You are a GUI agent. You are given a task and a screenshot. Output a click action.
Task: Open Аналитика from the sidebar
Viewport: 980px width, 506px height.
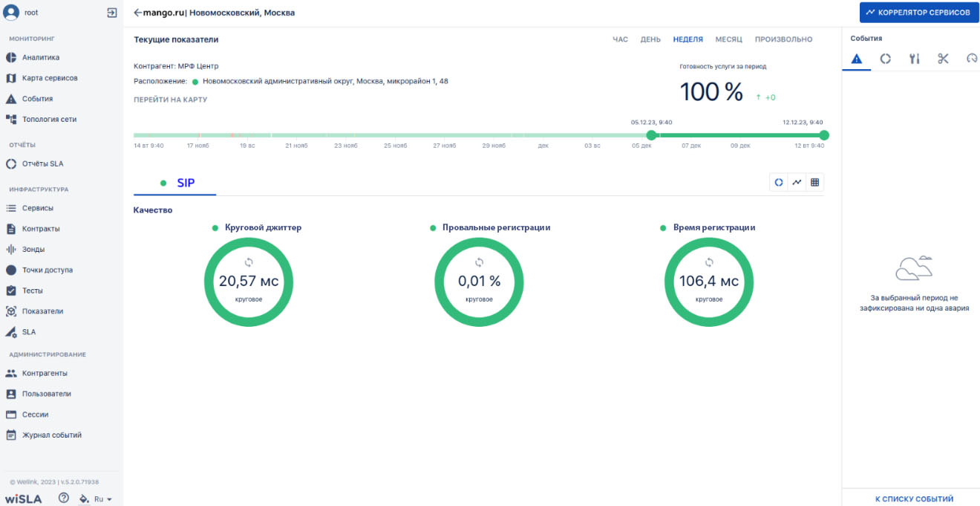[41, 57]
